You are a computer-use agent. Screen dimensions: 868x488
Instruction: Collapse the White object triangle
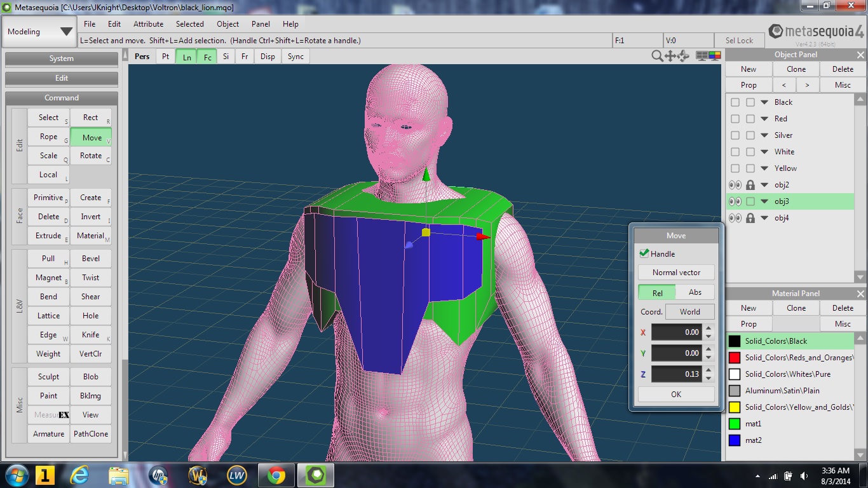(765, 152)
